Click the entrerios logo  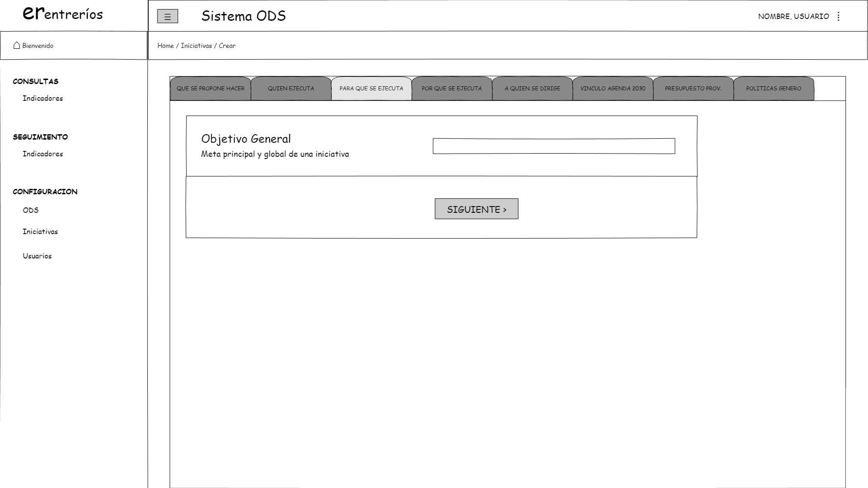(x=63, y=14)
